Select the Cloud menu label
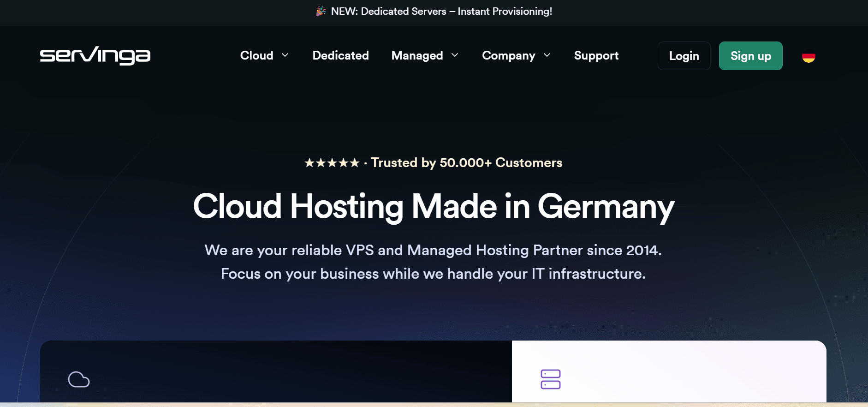 256,56
